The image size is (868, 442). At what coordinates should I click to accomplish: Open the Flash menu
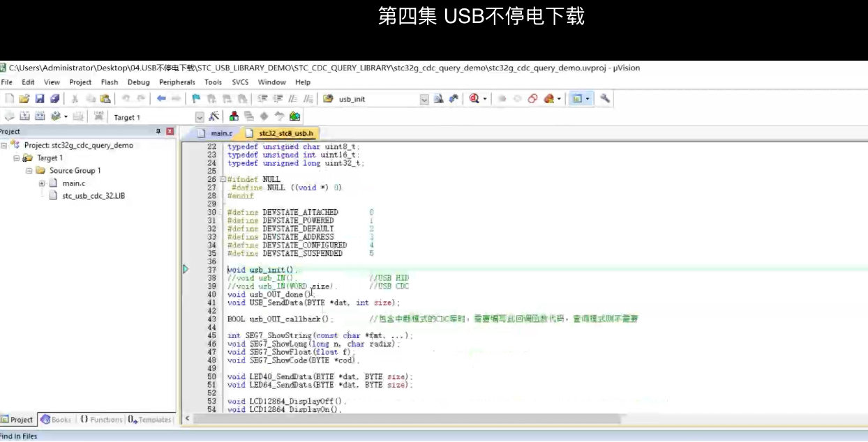coord(109,82)
